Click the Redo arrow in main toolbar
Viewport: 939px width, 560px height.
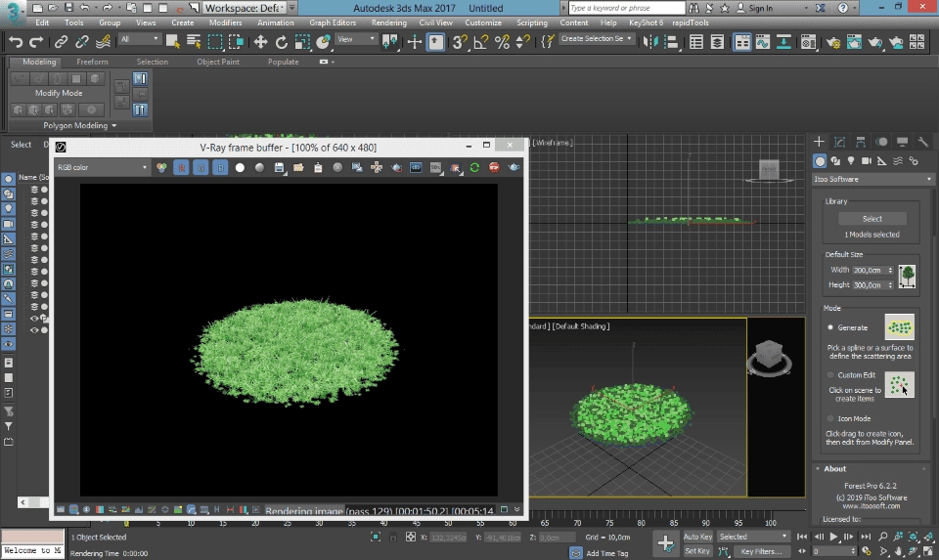pos(36,42)
